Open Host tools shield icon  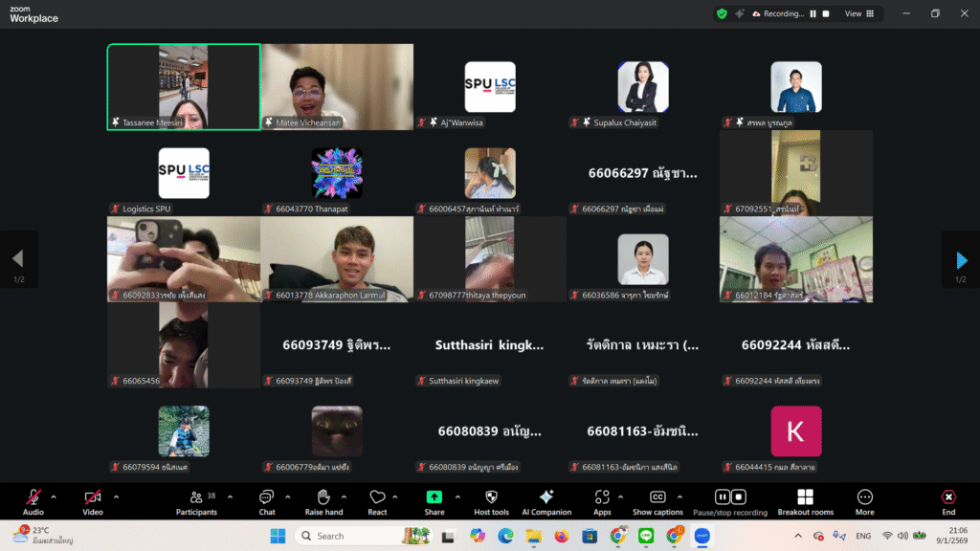[492, 501]
